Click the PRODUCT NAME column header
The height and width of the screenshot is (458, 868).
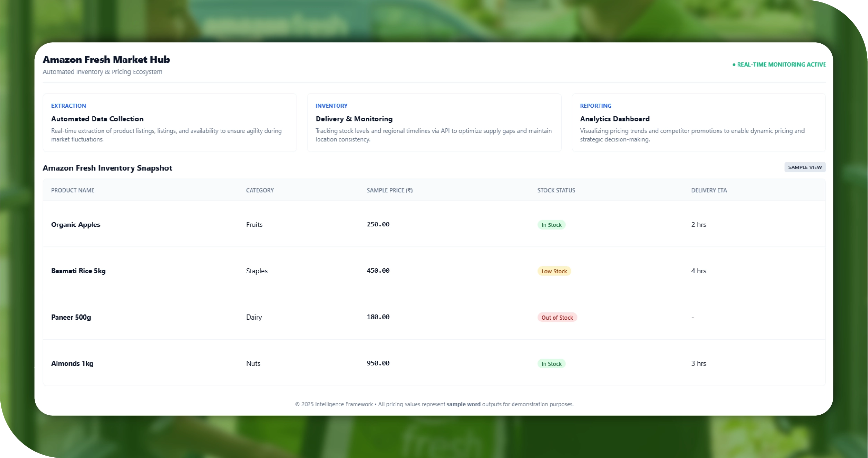73,190
